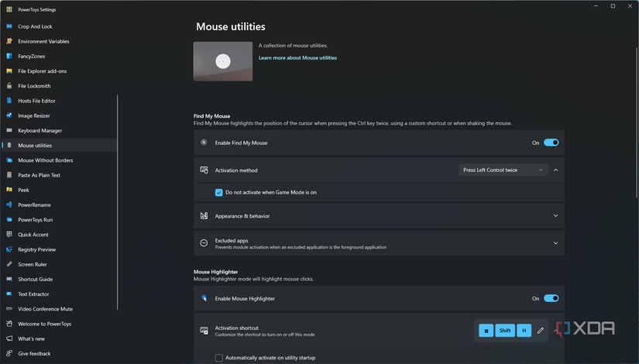
Task: Click the Keyboard Manager icon
Action: point(9,131)
